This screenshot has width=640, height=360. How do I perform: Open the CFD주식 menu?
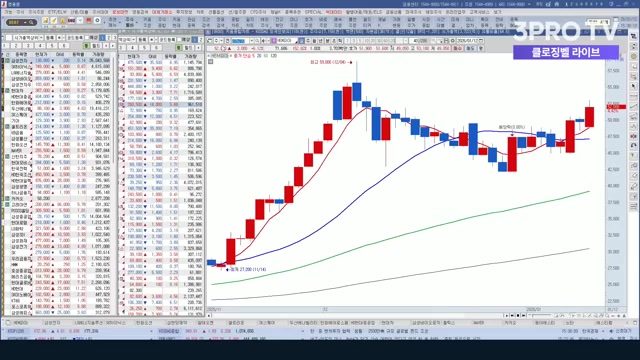click(x=258, y=12)
